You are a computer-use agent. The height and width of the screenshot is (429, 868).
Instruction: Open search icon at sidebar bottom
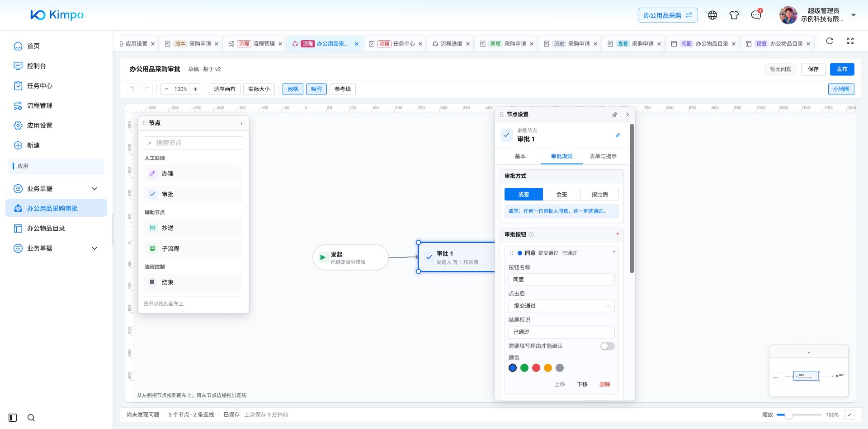[31, 418]
